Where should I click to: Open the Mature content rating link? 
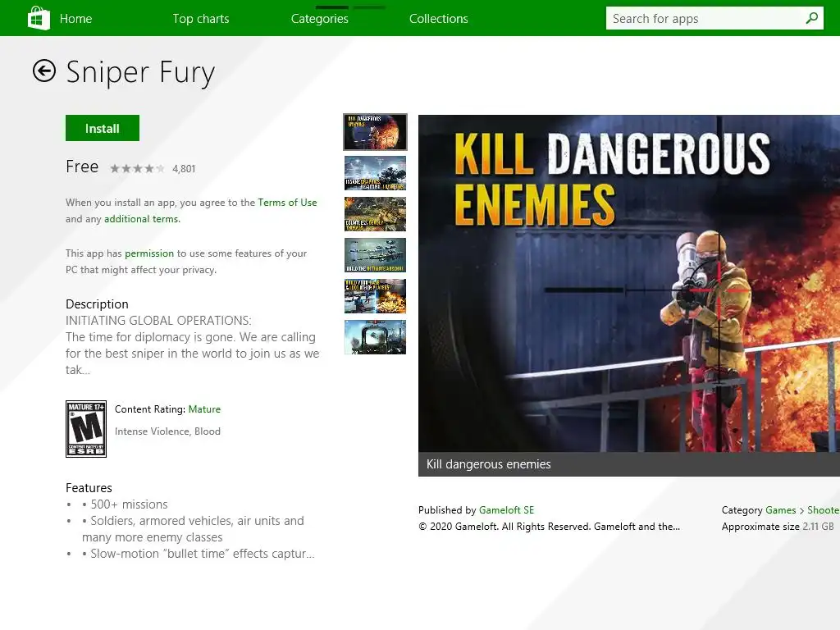[204, 409]
